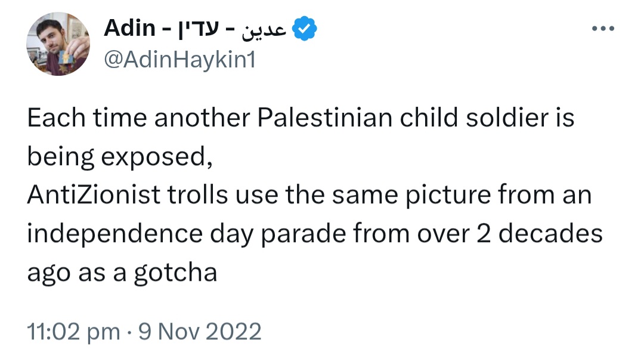Open the @AdinHaykin1 handle link
The width and height of the screenshot is (644, 359).
[x=180, y=60]
